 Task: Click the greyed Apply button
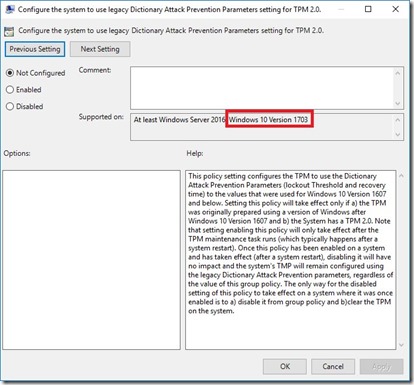[381, 367]
